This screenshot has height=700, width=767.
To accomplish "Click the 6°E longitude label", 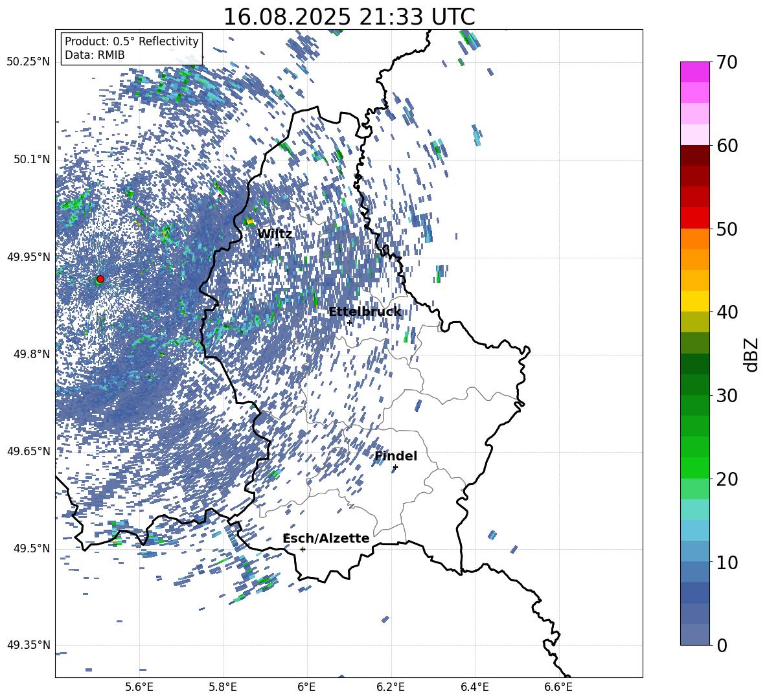I will 306,687.
